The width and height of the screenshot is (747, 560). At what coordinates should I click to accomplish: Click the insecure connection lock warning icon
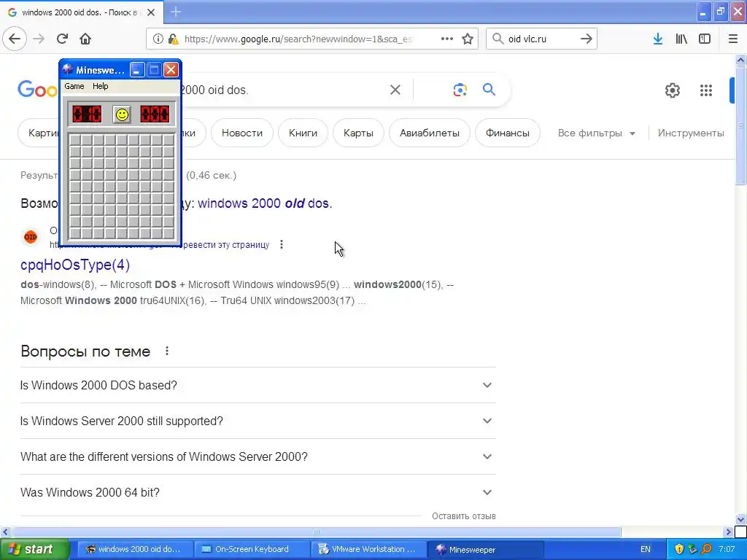click(x=174, y=39)
